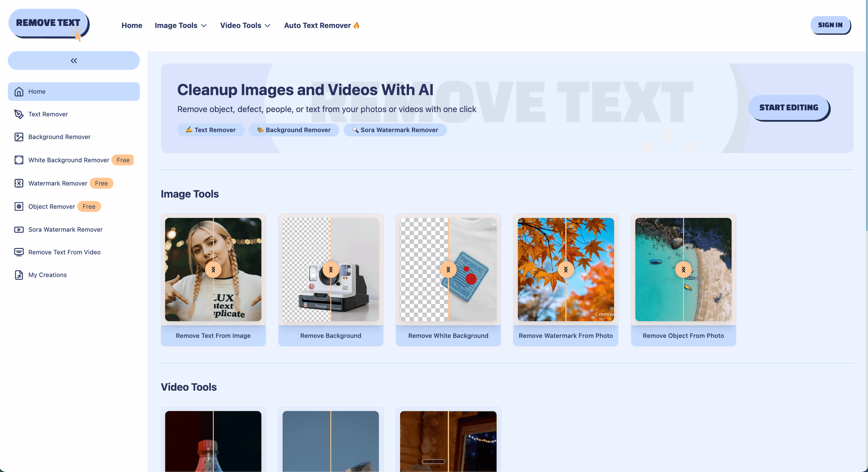Click the Watermark Remover sidebar icon
This screenshot has width=868, height=472.
coord(19,183)
